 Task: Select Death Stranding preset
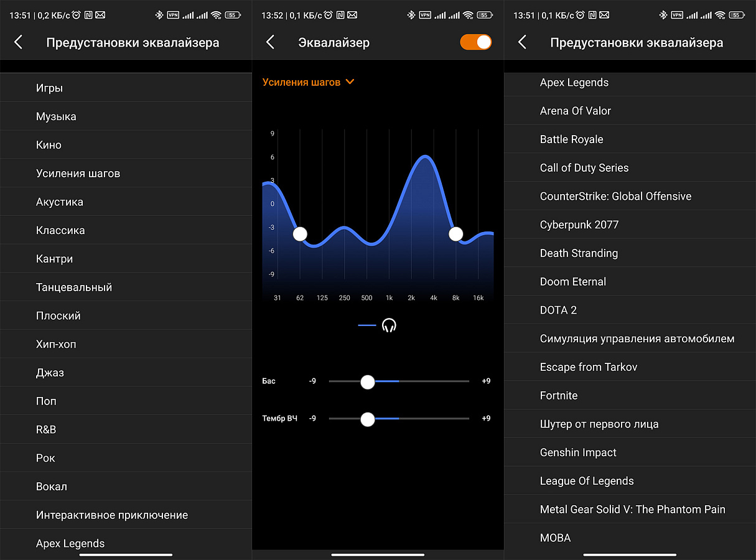pos(630,253)
